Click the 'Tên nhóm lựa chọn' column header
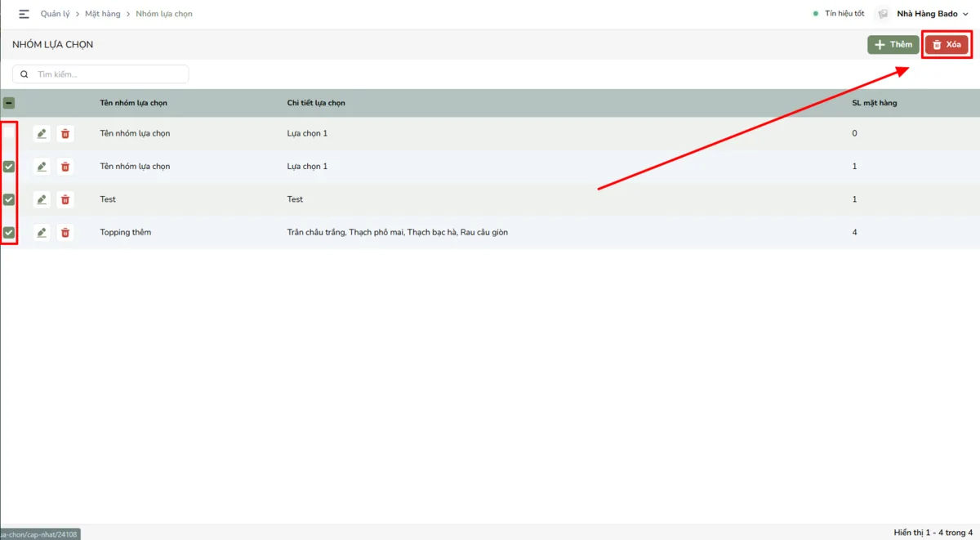Screen dimensions: 980x540 coord(134,103)
